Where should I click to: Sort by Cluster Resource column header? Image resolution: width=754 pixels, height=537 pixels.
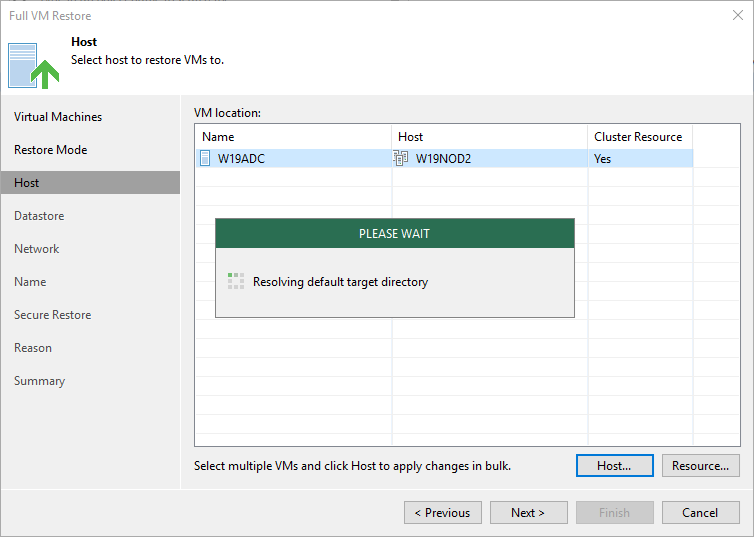point(640,137)
